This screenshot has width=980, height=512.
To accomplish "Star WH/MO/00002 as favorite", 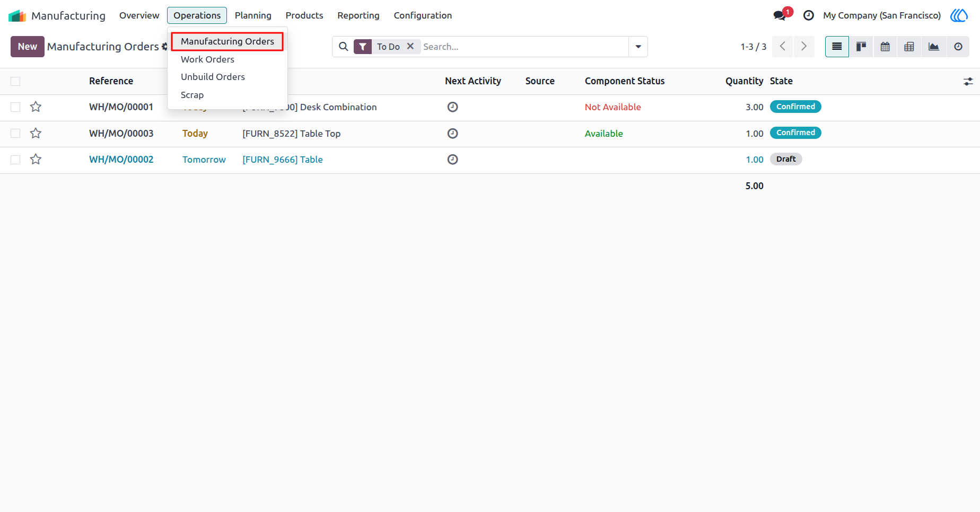I will (36, 160).
